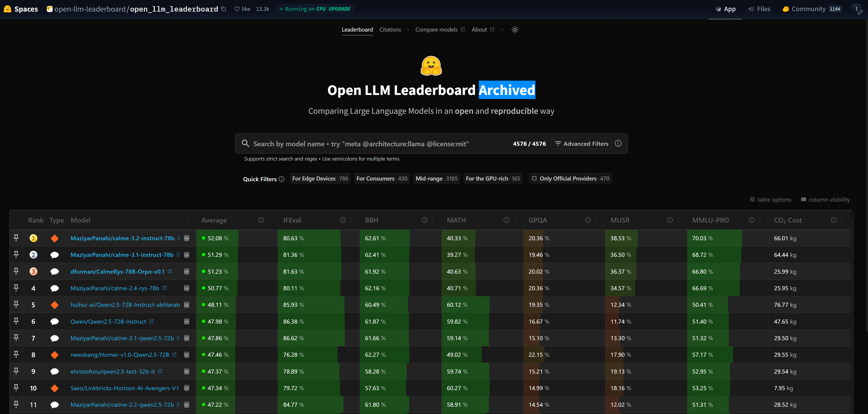
Task: Select the App tab
Action: point(725,9)
